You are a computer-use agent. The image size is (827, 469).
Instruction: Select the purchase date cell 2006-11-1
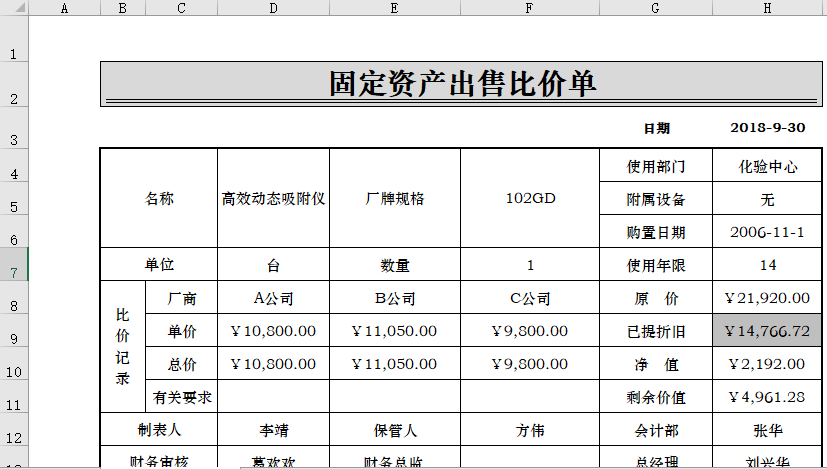point(767,232)
